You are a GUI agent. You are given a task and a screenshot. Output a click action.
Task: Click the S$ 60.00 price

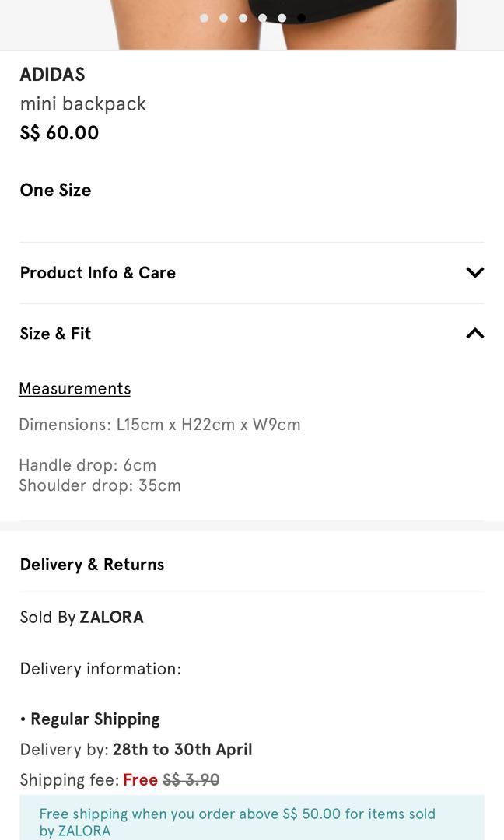[x=60, y=132]
